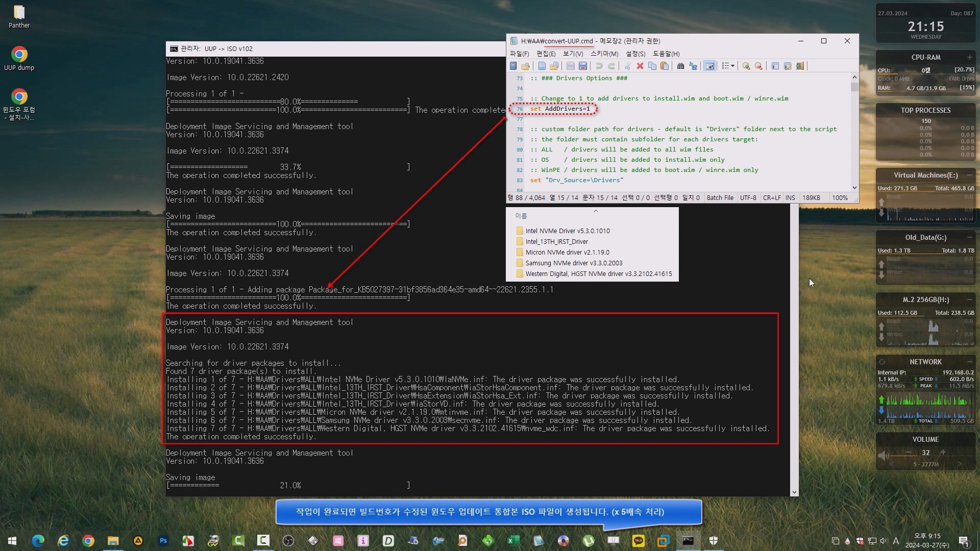Image resolution: width=980 pixels, height=551 pixels.
Task: Expand the CPU-RAM widget with plus button
Action: click(969, 57)
